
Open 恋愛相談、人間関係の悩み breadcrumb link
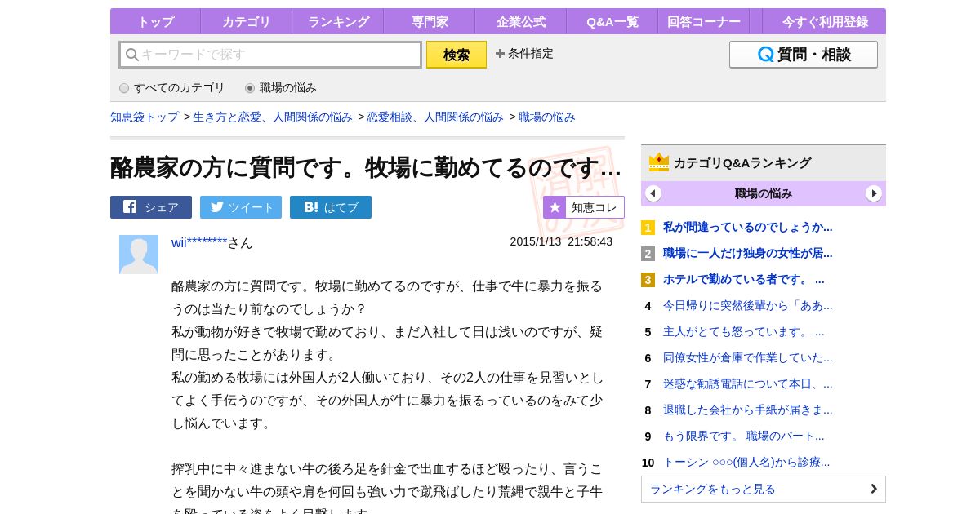435,117
